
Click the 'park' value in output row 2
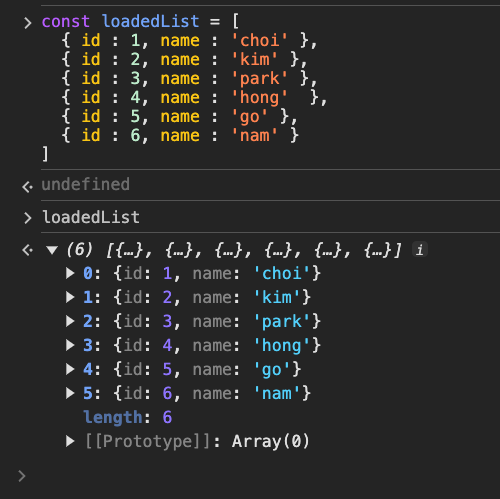[x=282, y=321]
